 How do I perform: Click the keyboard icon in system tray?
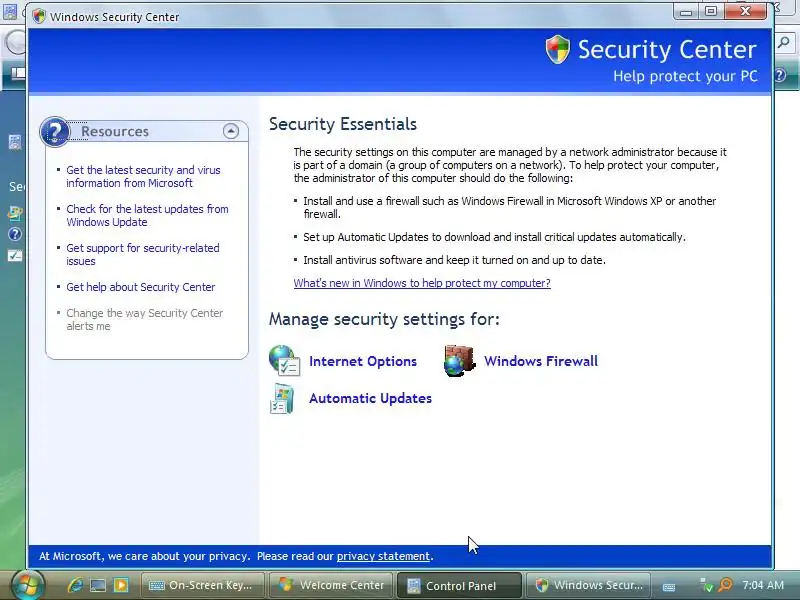click(x=669, y=586)
